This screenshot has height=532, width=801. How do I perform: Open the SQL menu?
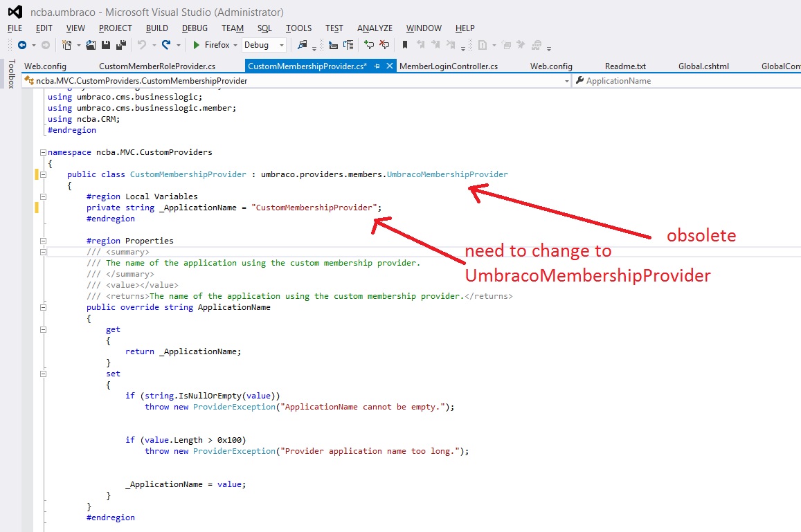[264, 28]
